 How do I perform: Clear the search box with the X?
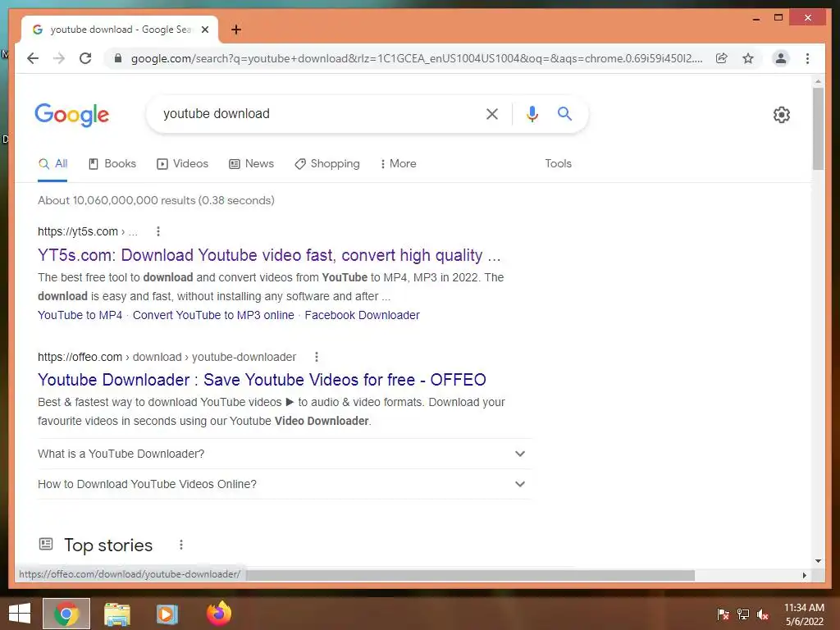(492, 113)
